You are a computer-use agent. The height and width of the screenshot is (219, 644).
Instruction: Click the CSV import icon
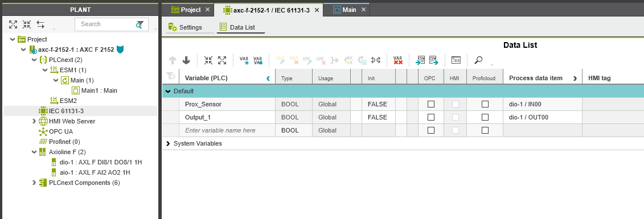pos(421,60)
